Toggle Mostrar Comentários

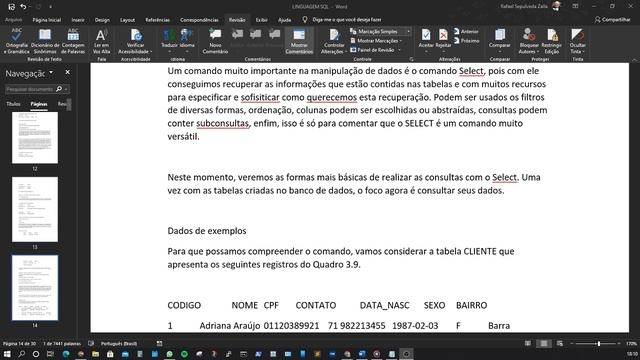click(x=299, y=41)
